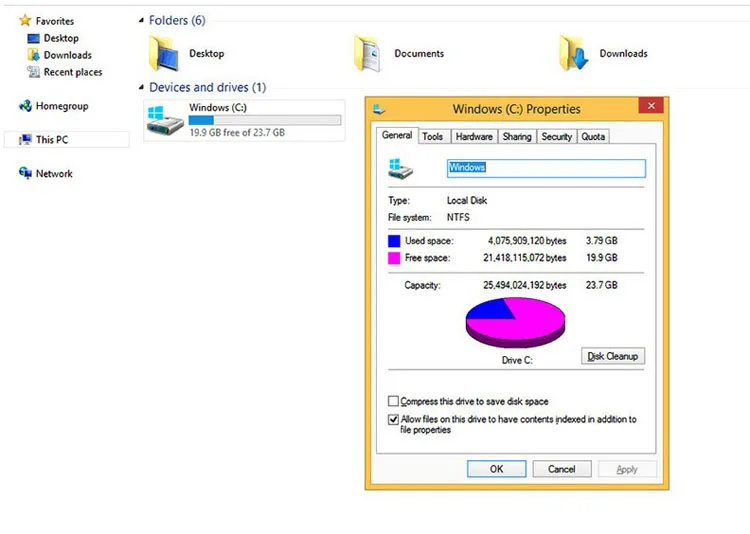This screenshot has height=534, width=750.
Task: Select the Downloads folder icon with arrow
Action: point(574,54)
